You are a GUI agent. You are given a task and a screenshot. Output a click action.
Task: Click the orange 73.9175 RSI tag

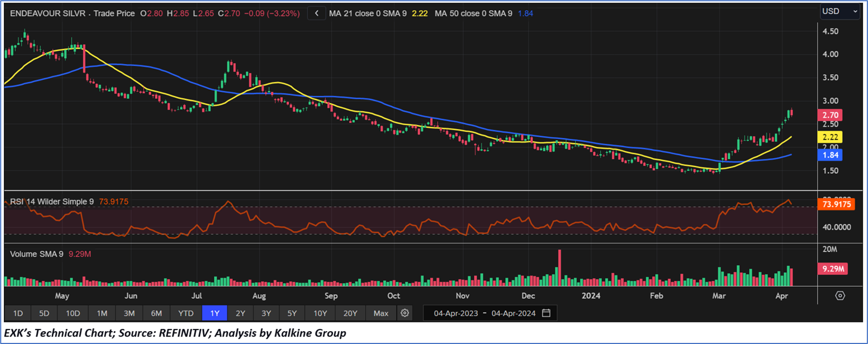click(x=837, y=204)
